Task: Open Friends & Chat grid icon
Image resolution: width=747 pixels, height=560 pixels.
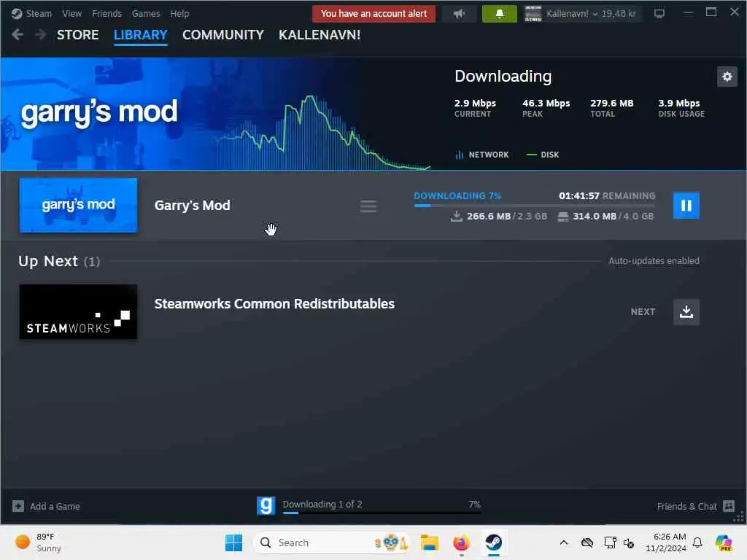Action: pos(729,506)
